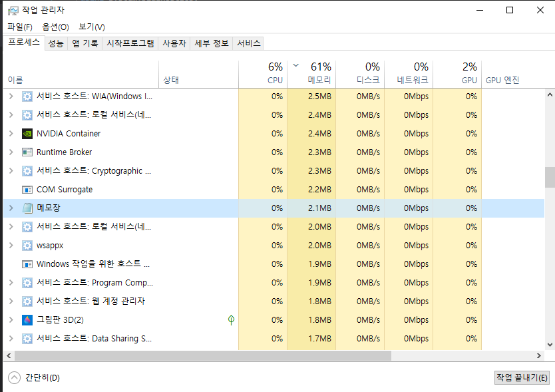The image size is (555, 392).
Task: Click the 간단히 collapse circle arrow icon
Action: (14, 377)
